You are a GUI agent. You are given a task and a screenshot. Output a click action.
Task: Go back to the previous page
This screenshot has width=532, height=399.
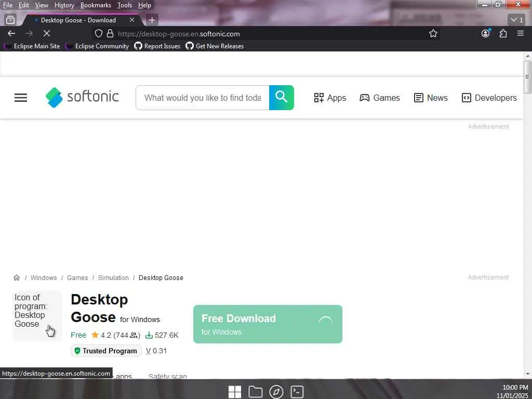click(11, 33)
